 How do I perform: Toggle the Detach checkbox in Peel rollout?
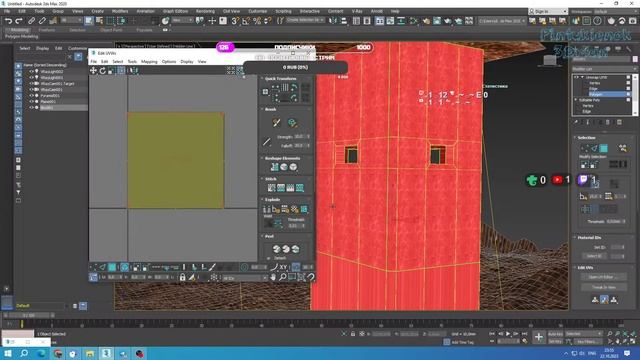click(x=269, y=258)
